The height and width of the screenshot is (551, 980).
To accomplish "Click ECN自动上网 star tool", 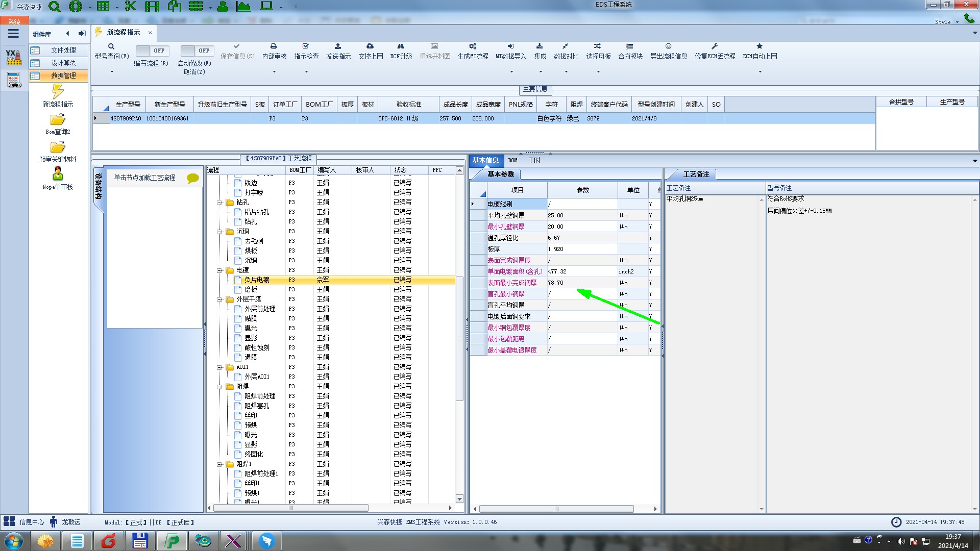I will pyautogui.click(x=760, y=52).
